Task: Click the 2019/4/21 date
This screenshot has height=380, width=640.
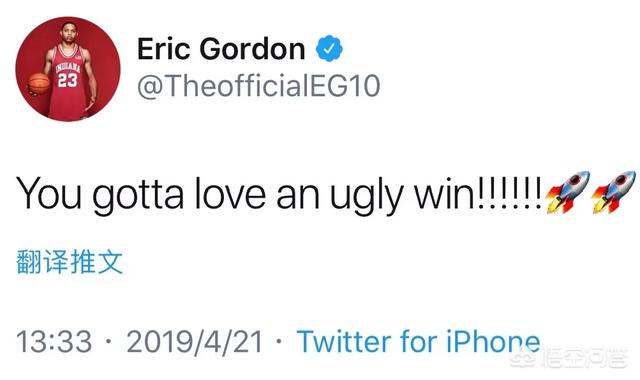Action: 195,341
